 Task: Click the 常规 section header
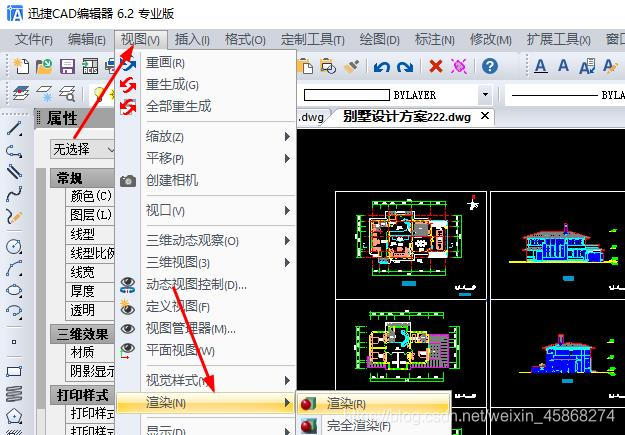coord(83,178)
